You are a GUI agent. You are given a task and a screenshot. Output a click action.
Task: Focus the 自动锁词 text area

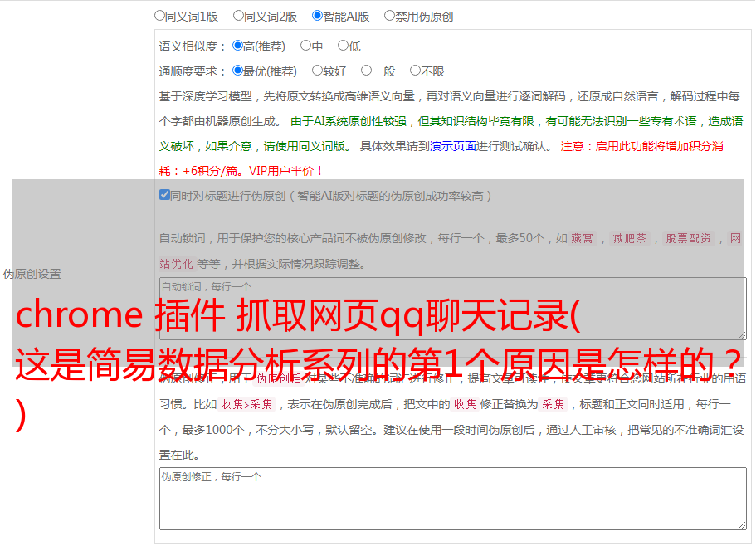[x=453, y=309]
